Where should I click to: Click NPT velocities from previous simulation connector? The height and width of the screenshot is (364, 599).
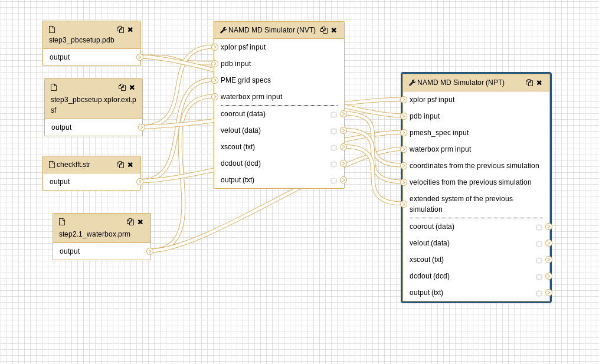pos(404,182)
